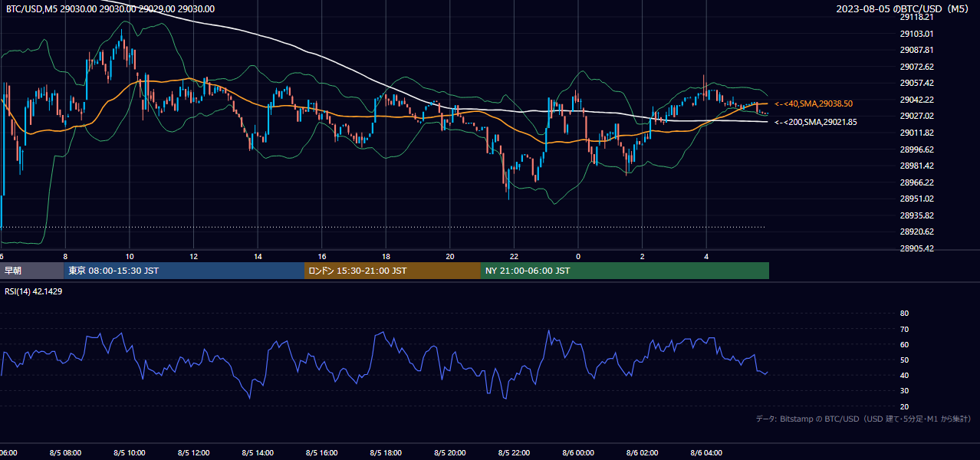Select the 東京 08:00-15:30 JST session bar
The height and width of the screenshot is (460, 980).
(x=184, y=271)
